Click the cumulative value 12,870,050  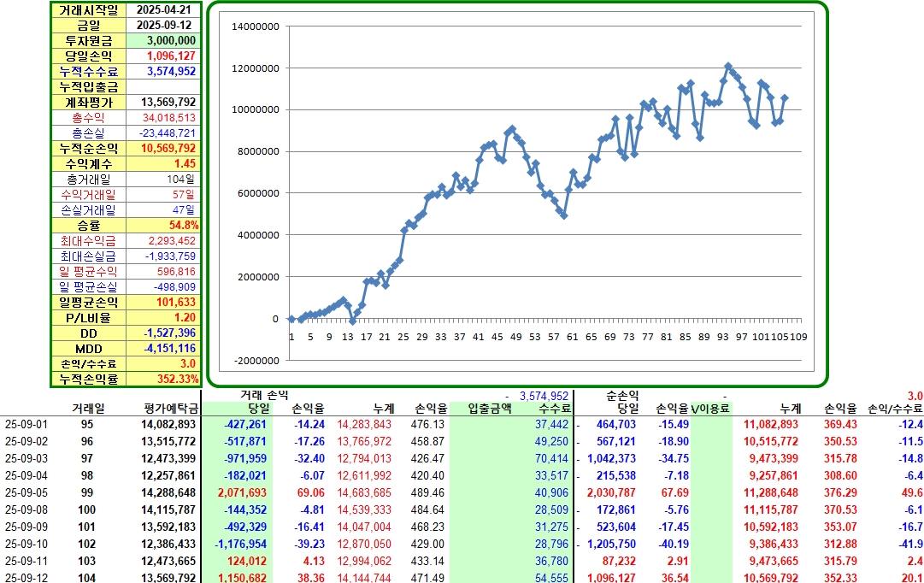point(364,544)
